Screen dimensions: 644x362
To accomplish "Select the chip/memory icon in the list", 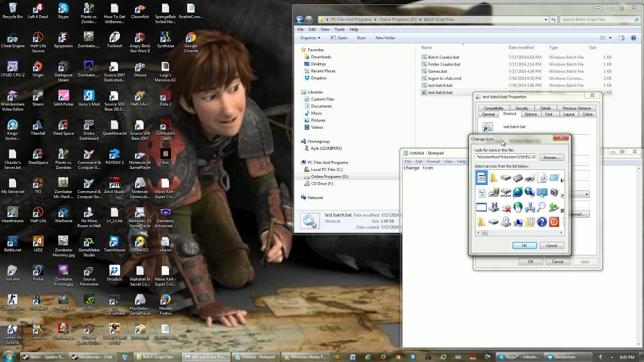I will [518, 178].
